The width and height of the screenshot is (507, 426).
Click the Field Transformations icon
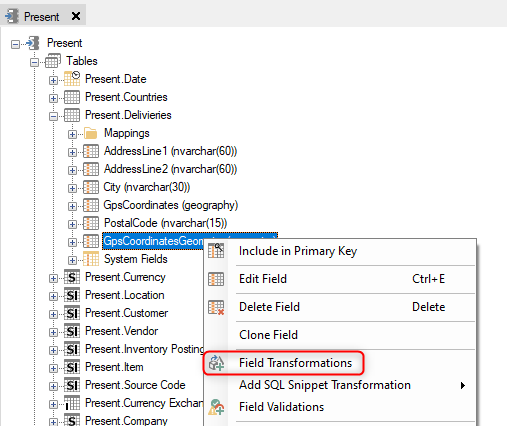point(216,363)
